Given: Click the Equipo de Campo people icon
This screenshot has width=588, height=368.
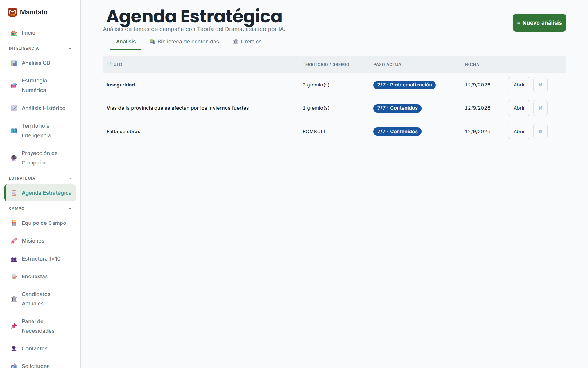Looking at the screenshot, I should click(14, 223).
